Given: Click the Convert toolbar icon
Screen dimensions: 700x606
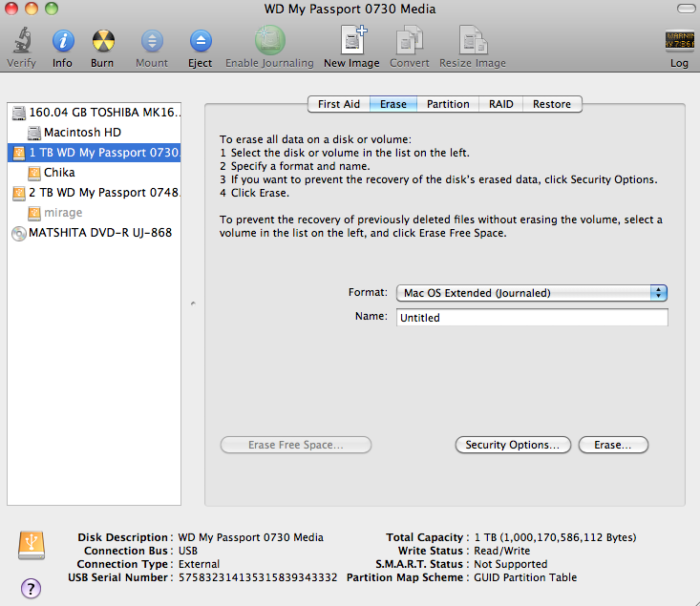Looking at the screenshot, I should click(x=410, y=40).
